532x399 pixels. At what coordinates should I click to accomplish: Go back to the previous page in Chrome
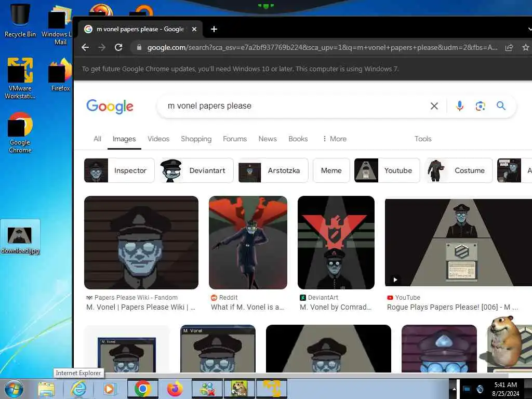coord(85,47)
